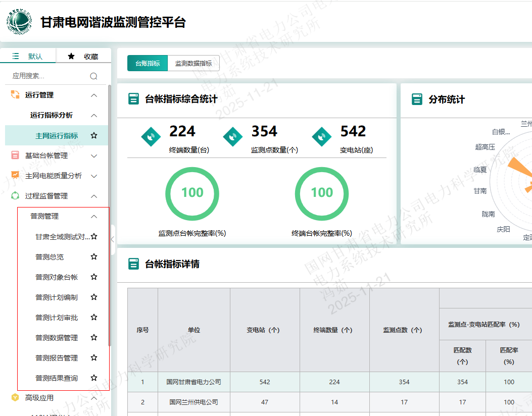Click the 主网电能质量分析 chart icon
This screenshot has width=532, height=416.
[15, 176]
